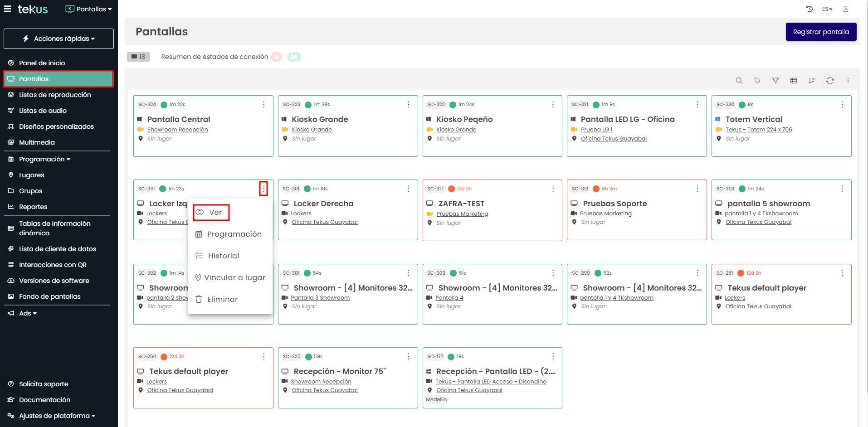Select Ver in the context menu
This screenshot has height=427, width=868.
click(211, 213)
